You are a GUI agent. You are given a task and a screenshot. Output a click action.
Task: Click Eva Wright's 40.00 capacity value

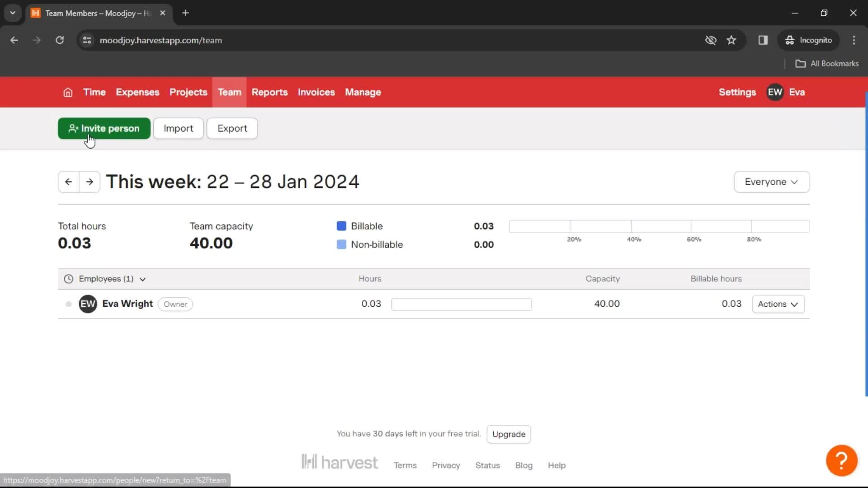coord(607,304)
